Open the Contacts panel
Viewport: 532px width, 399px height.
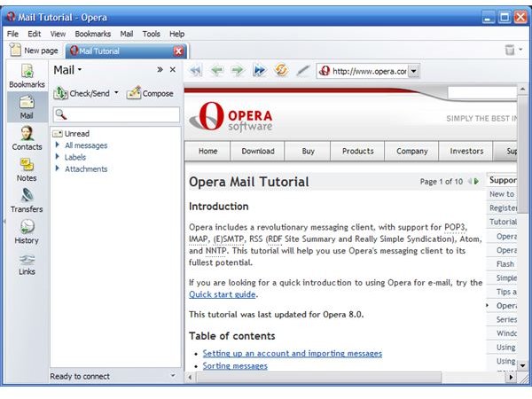coord(27,138)
